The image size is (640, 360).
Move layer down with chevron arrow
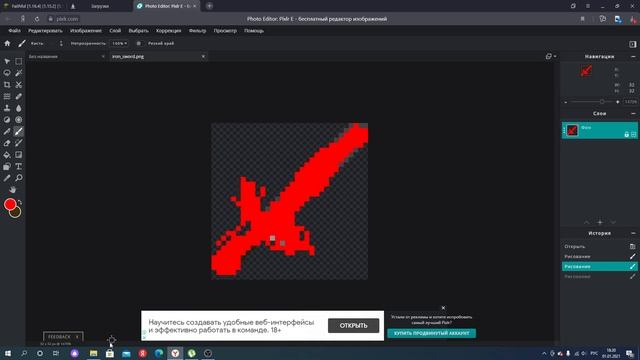click(613, 222)
